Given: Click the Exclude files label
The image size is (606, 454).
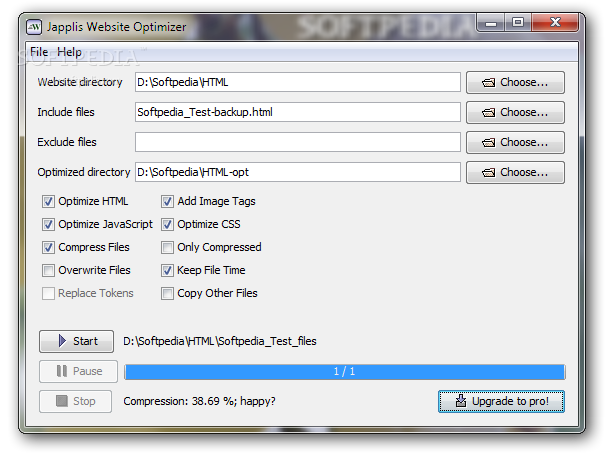Looking at the screenshot, I should tap(67, 142).
